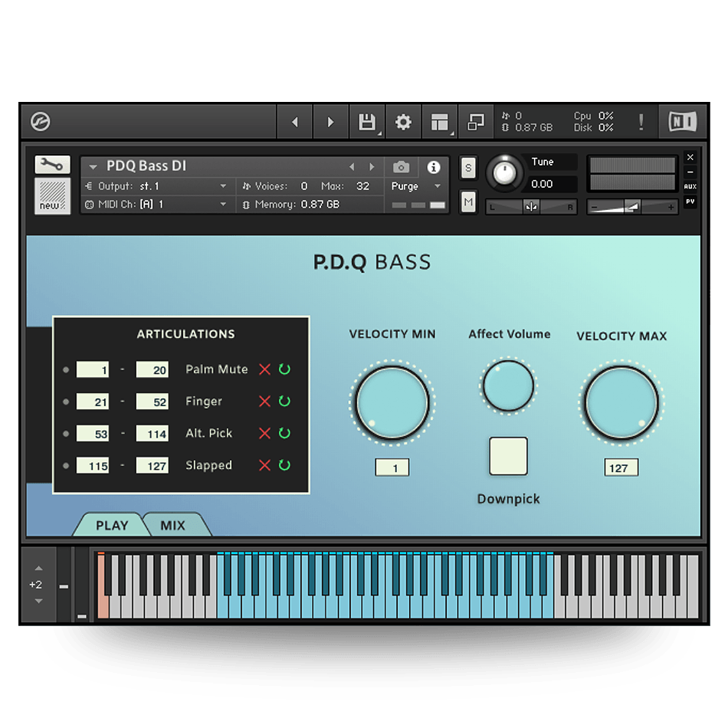Open the Output st. 1 dropdown
This screenshot has width=728, height=728.
tap(156, 186)
